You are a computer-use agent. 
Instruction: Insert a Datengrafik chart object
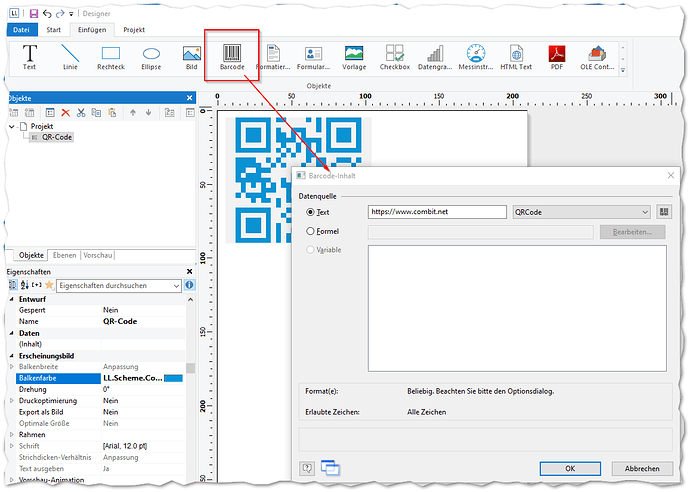coord(435,57)
